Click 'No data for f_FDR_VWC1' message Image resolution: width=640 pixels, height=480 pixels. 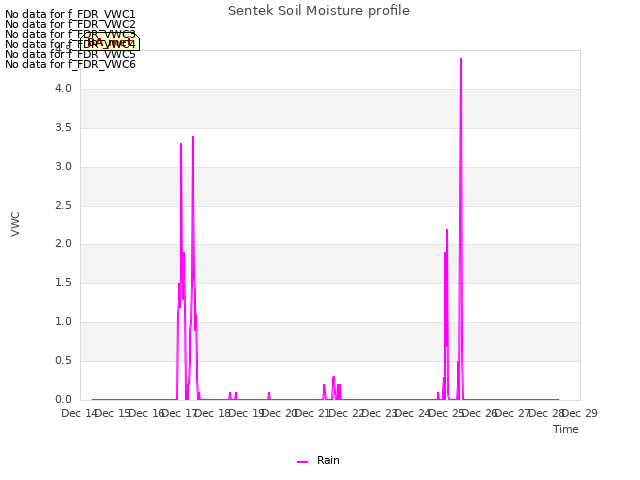click(x=70, y=14)
